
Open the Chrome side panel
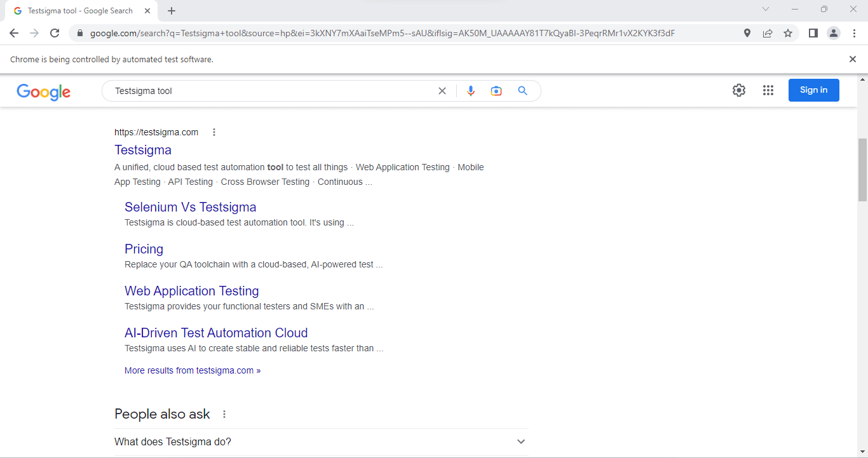[x=813, y=33]
